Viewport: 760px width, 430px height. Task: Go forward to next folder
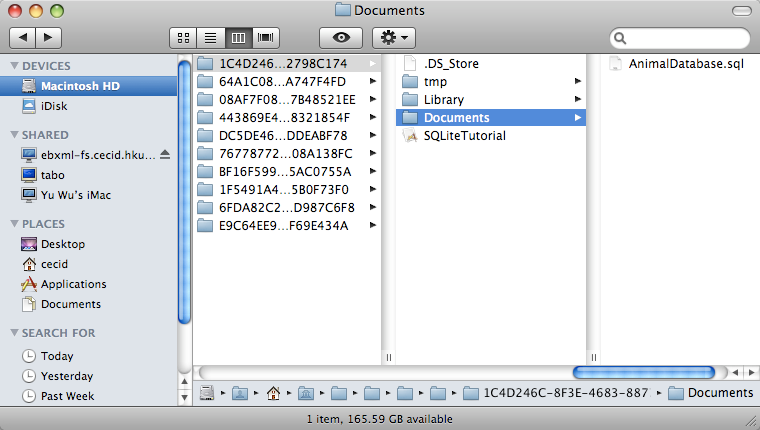[x=48, y=37]
